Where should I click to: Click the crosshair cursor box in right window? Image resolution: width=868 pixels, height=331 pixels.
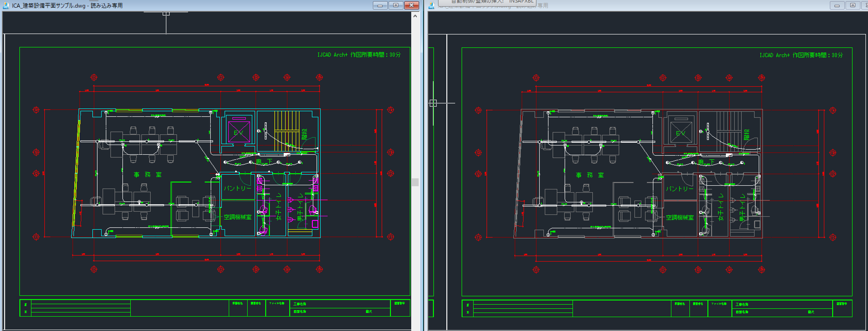pyautogui.click(x=433, y=103)
